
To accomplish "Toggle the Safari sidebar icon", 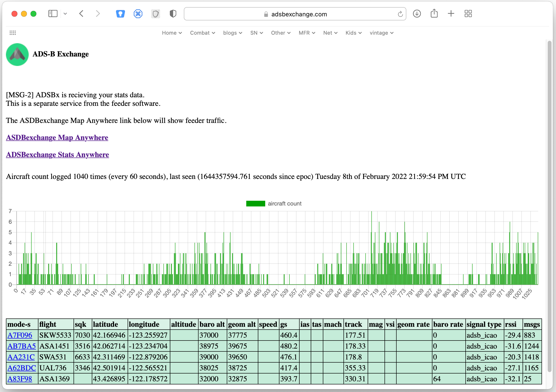I will coord(53,14).
